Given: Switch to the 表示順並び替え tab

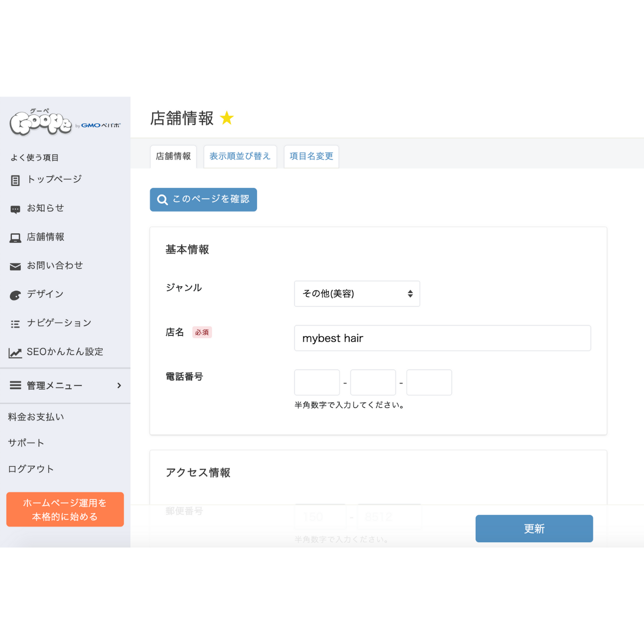Looking at the screenshot, I should [x=240, y=156].
